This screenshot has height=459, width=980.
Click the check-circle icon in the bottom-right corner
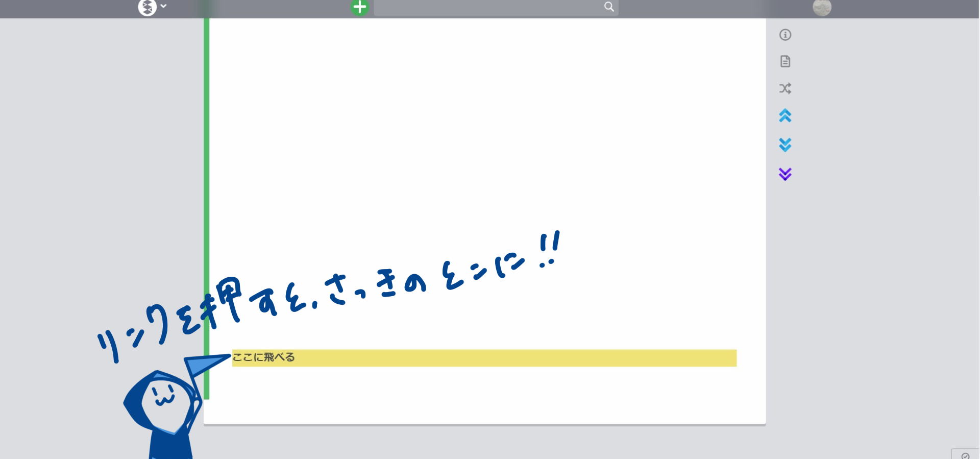click(x=965, y=455)
